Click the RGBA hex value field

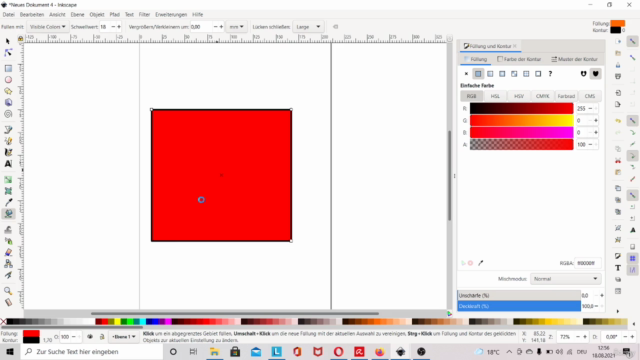(x=587, y=263)
